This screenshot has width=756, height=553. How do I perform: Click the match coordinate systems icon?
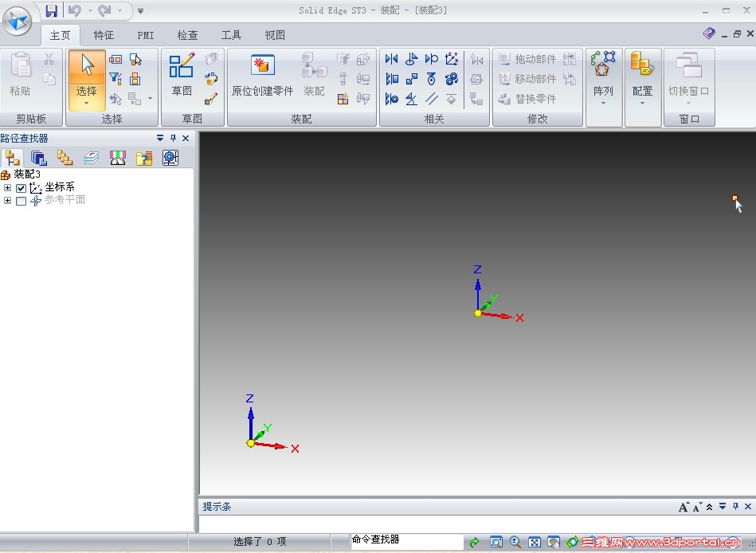click(452, 59)
